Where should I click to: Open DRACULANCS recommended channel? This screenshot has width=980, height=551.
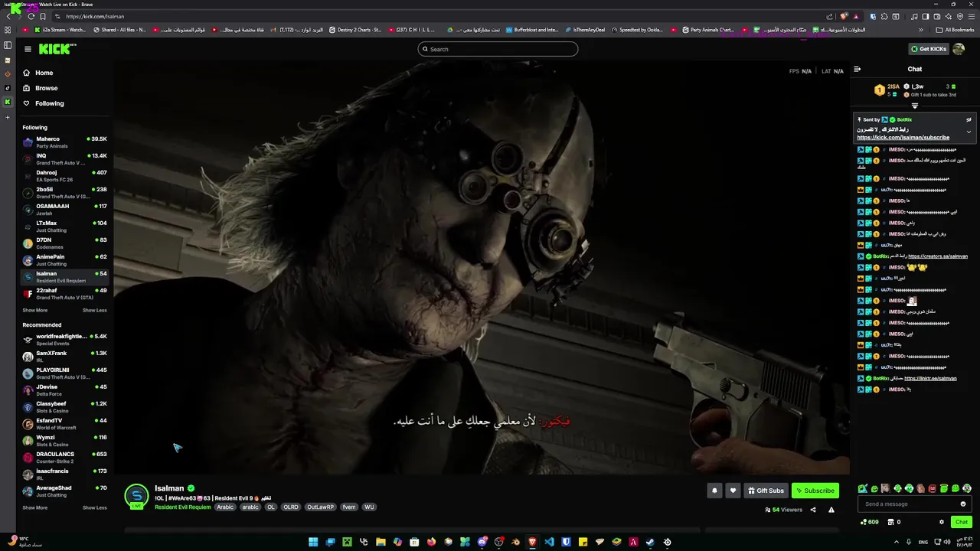coord(64,458)
